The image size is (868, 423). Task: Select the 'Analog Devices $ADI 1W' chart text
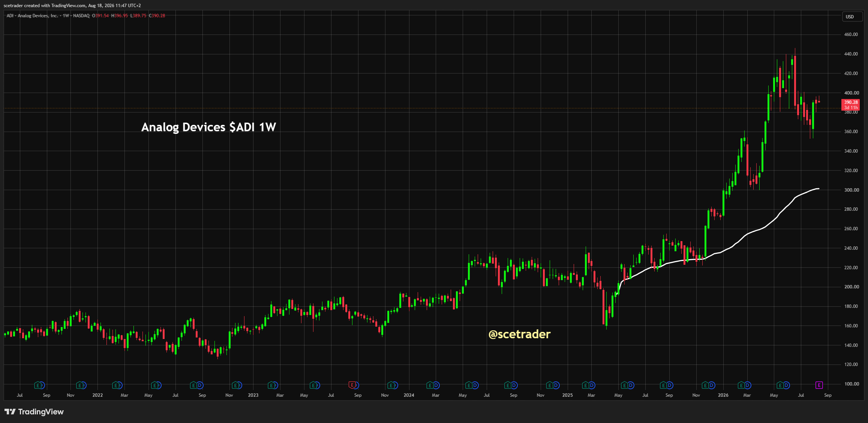(208, 127)
